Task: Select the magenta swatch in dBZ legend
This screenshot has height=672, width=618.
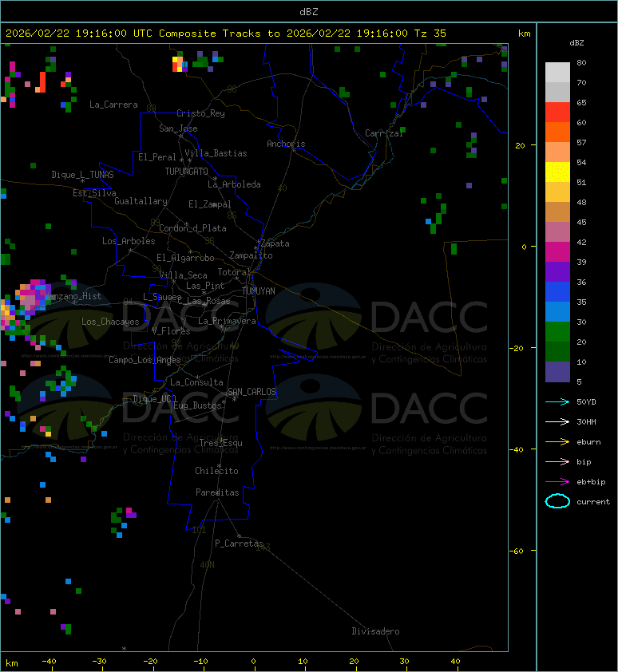Action: pos(557,252)
